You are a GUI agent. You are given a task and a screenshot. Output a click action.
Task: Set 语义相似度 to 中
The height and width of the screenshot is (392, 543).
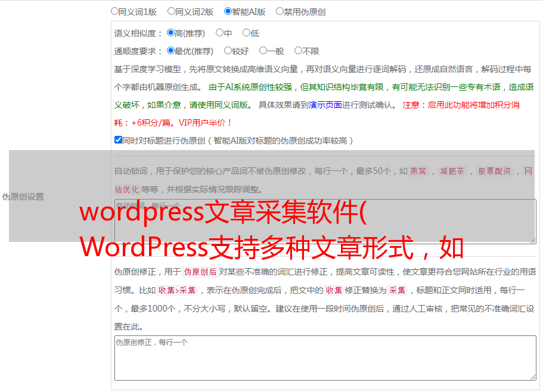tap(219, 33)
